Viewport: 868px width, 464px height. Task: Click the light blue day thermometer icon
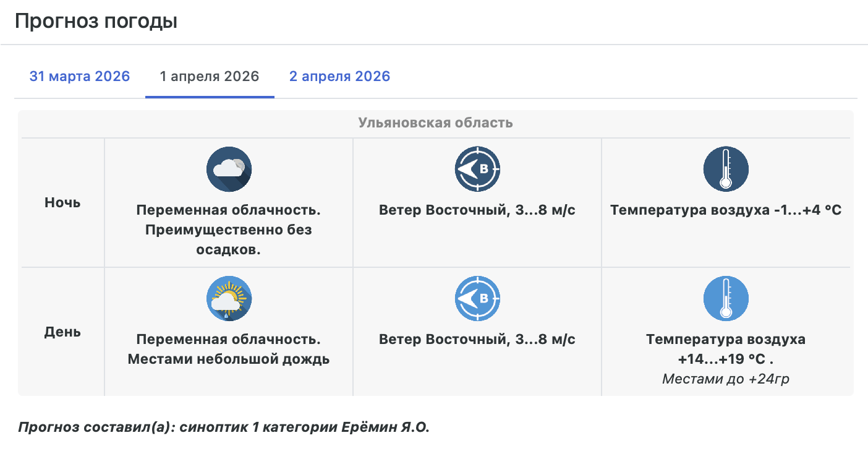[x=726, y=298]
